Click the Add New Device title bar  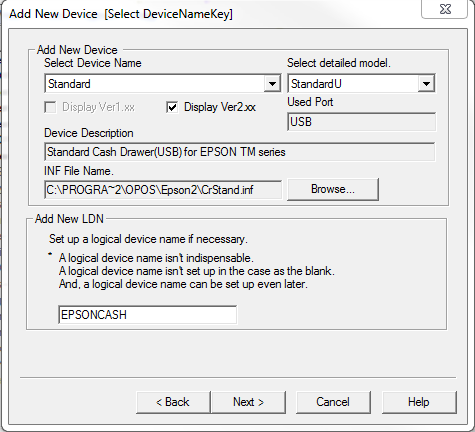[213, 14]
